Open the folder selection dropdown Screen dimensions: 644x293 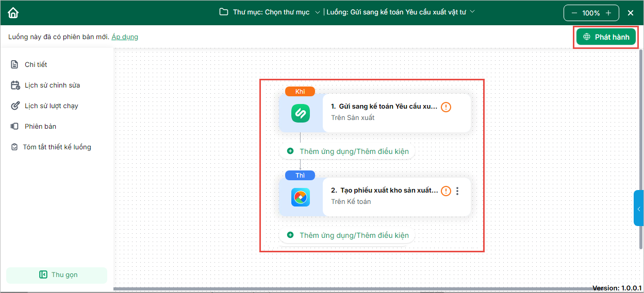point(270,12)
